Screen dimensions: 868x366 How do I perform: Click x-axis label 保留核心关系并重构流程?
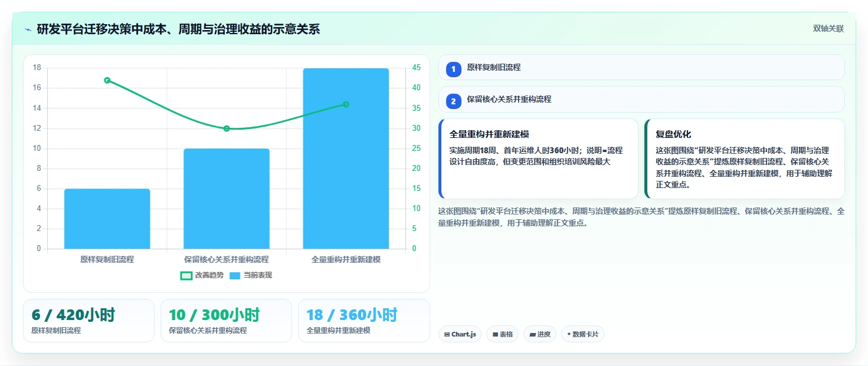227,259
